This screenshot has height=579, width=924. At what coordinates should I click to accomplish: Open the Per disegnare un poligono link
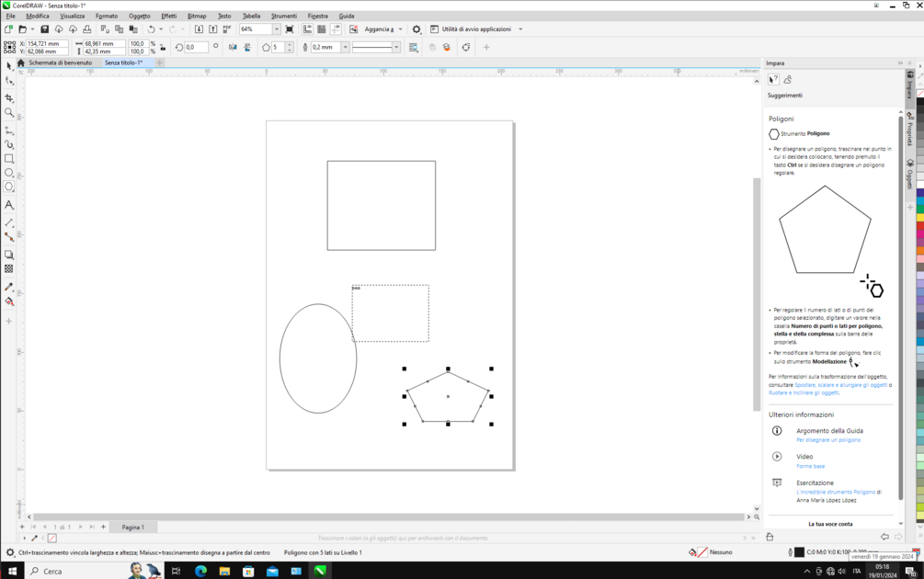[828, 440]
